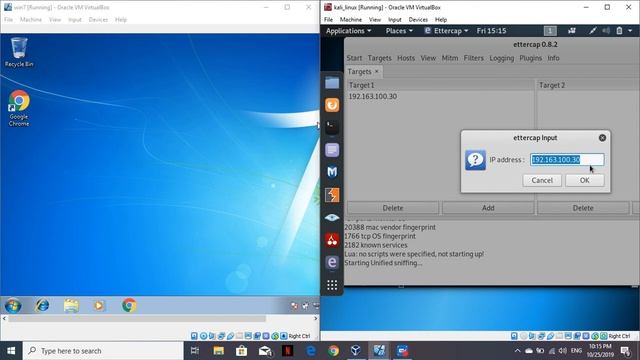640x360 pixels.
Task: Click the Kali pen tray icon
Action: tap(593, 31)
